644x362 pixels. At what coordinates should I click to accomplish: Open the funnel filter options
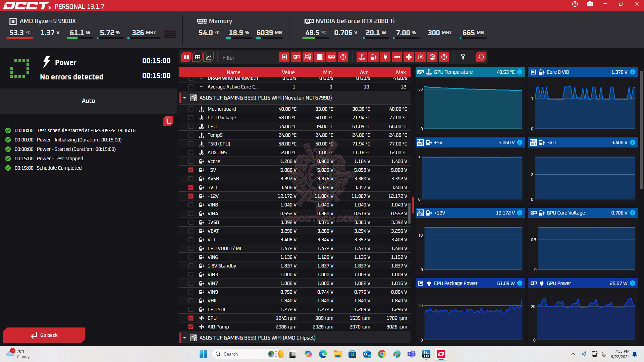[463, 57]
